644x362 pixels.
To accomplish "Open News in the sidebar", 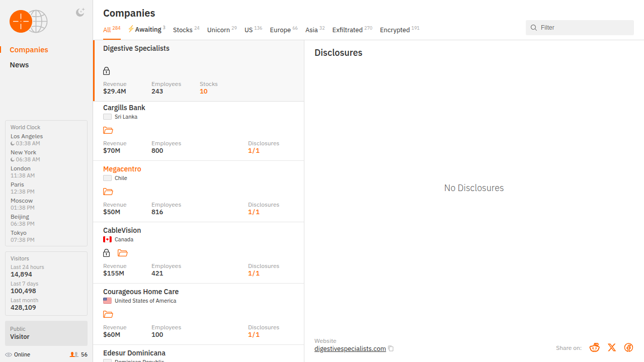I will tap(19, 65).
